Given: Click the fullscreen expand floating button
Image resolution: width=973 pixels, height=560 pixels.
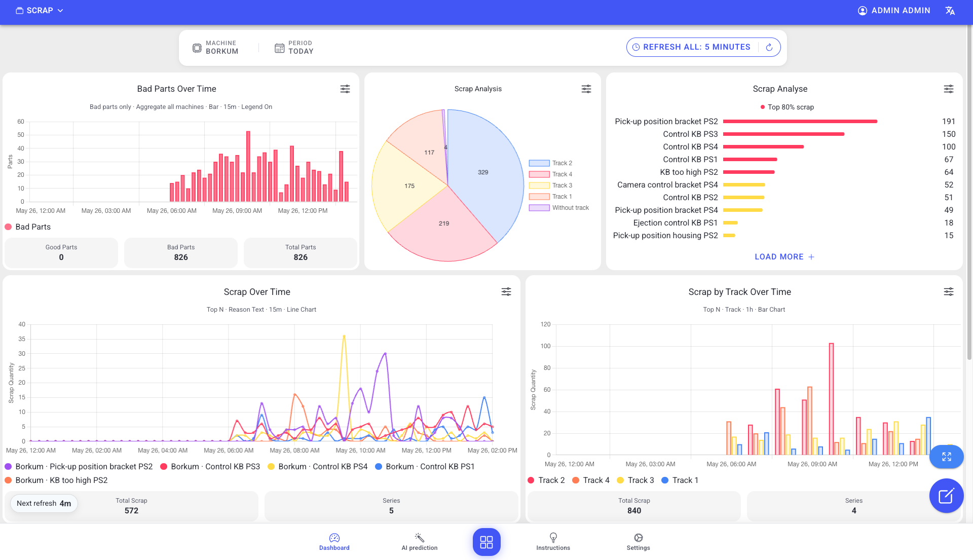Looking at the screenshot, I should click(947, 457).
